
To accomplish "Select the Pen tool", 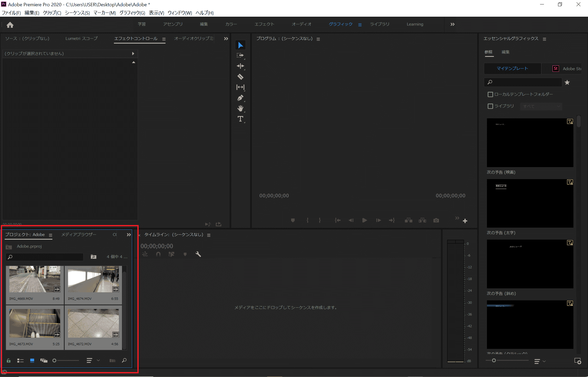I will coord(240,98).
